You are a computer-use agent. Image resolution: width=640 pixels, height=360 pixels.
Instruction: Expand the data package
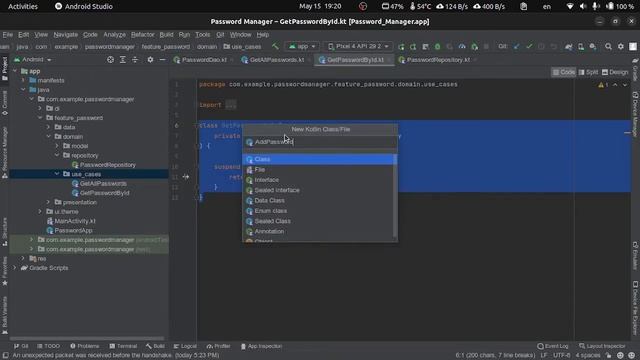(x=48, y=127)
